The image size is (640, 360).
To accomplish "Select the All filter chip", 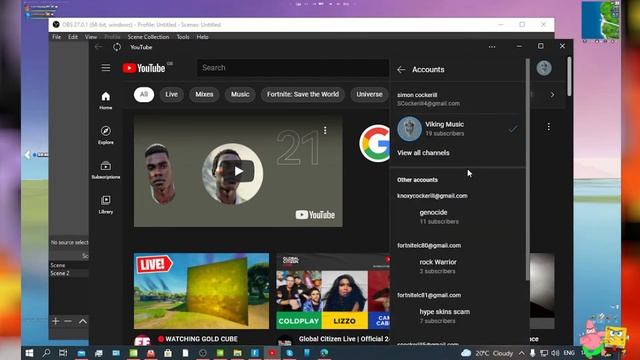I will (x=144, y=94).
